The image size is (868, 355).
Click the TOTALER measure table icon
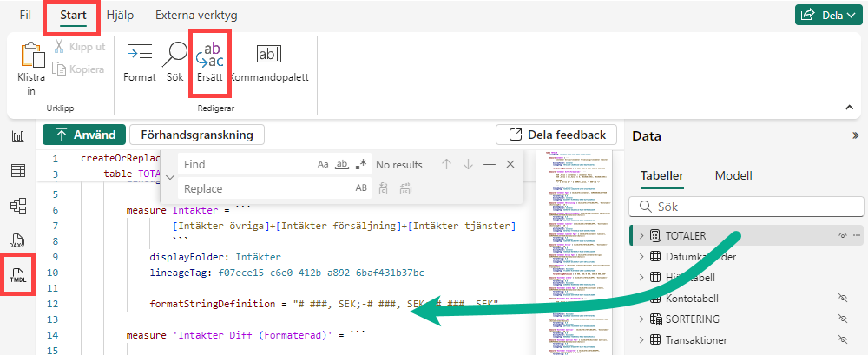coord(656,236)
